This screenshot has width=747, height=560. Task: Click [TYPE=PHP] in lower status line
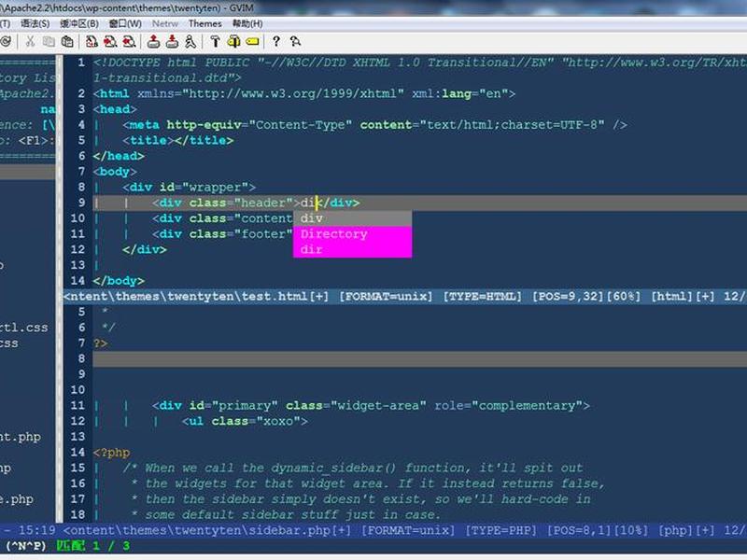(x=501, y=530)
